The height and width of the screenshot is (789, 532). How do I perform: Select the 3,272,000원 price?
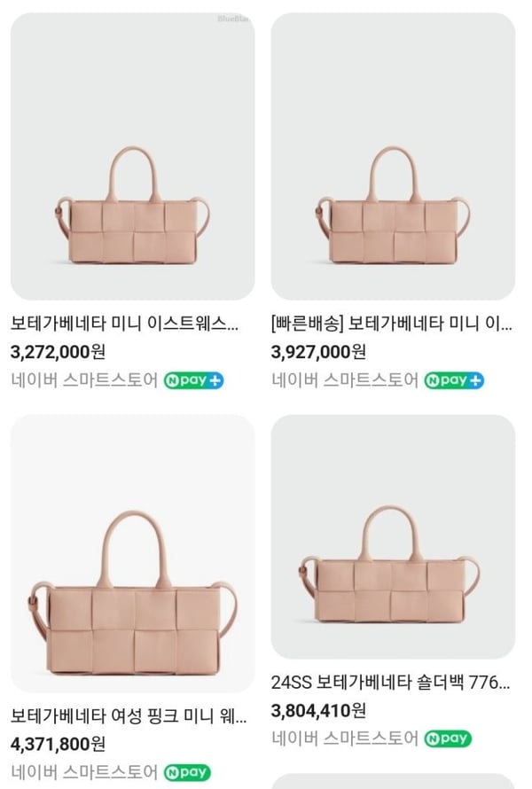point(58,352)
